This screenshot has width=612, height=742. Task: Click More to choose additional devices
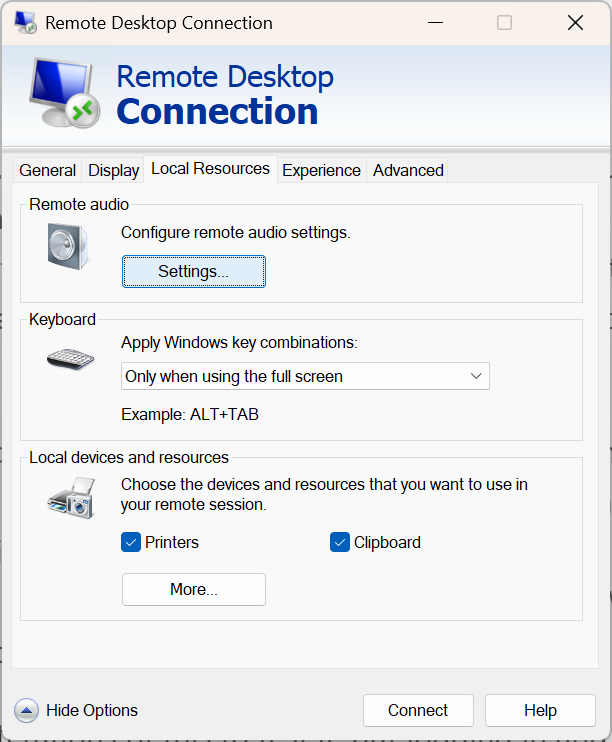click(194, 590)
